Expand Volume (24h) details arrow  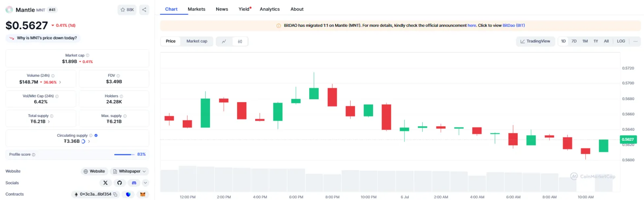(60, 82)
